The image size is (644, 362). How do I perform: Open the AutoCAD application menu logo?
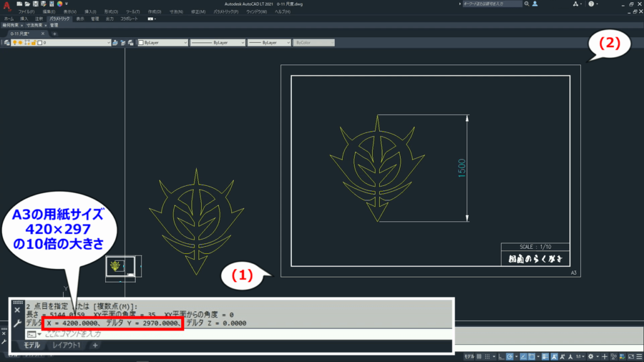[x=6, y=5]
